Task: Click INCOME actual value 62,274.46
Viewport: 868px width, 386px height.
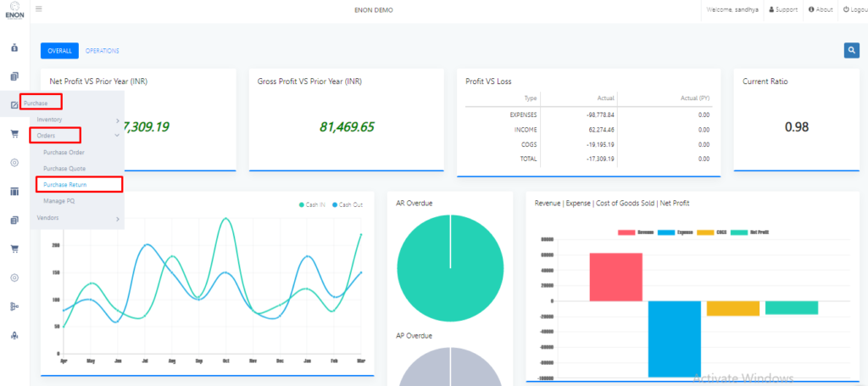Action: pos(601,130)
